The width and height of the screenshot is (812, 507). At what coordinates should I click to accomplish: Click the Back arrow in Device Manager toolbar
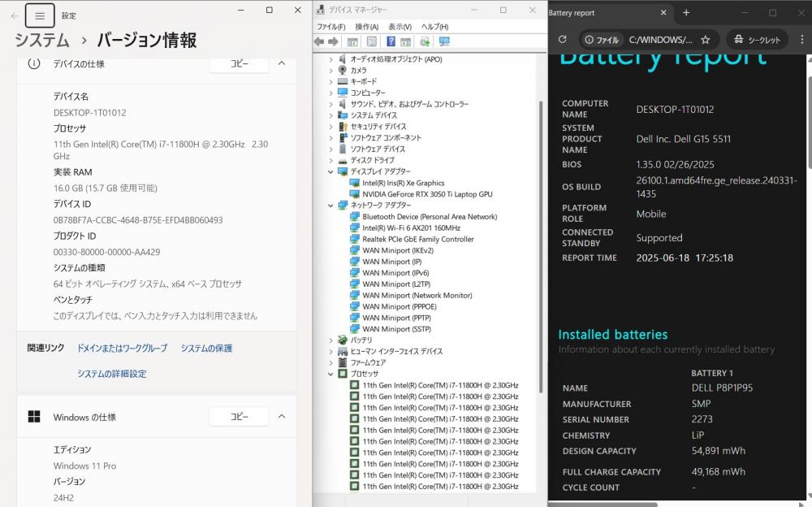click(x=319, y=41)
